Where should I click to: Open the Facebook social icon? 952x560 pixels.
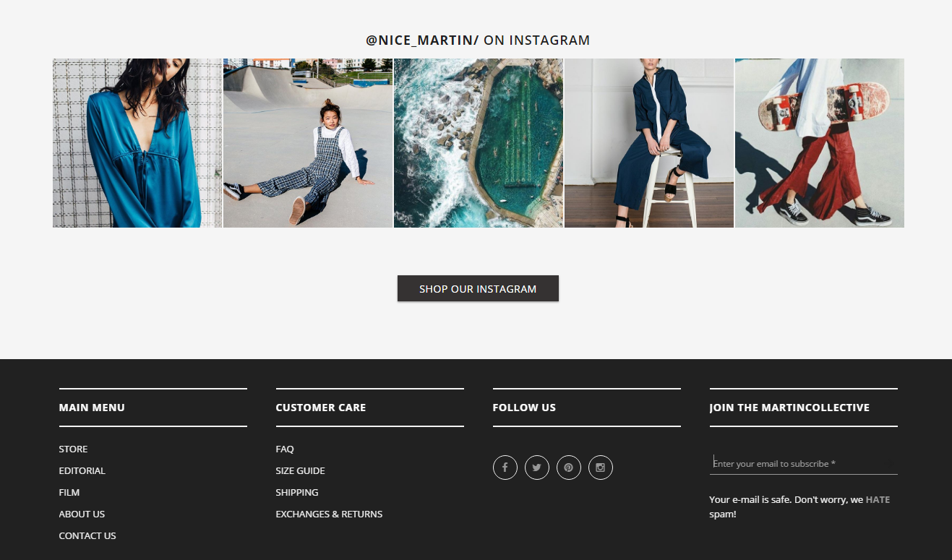tap(505, 468)
